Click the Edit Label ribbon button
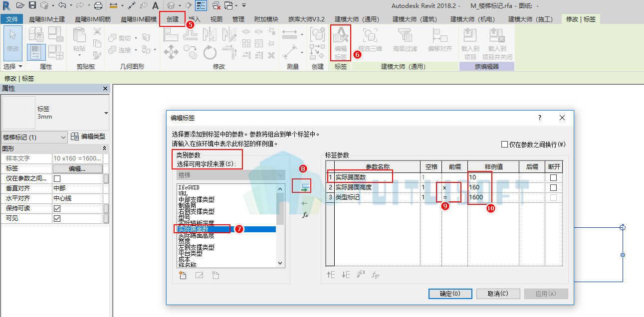Image resolution: width=644 pixels, height=317 pixels. pyautogui.click(x=341, y=42)
